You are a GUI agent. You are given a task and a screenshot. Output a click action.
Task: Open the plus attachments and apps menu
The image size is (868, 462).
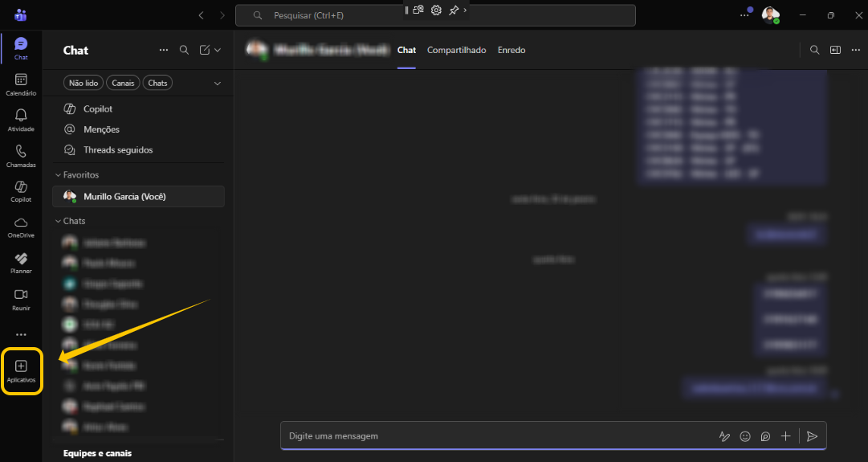[x=785, y=436]
